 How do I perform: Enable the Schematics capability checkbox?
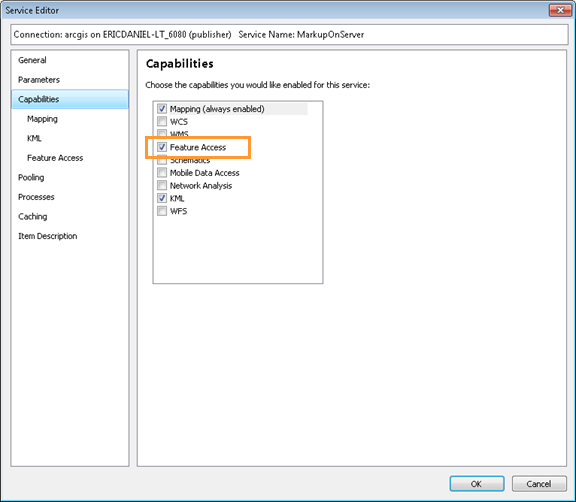162,160
